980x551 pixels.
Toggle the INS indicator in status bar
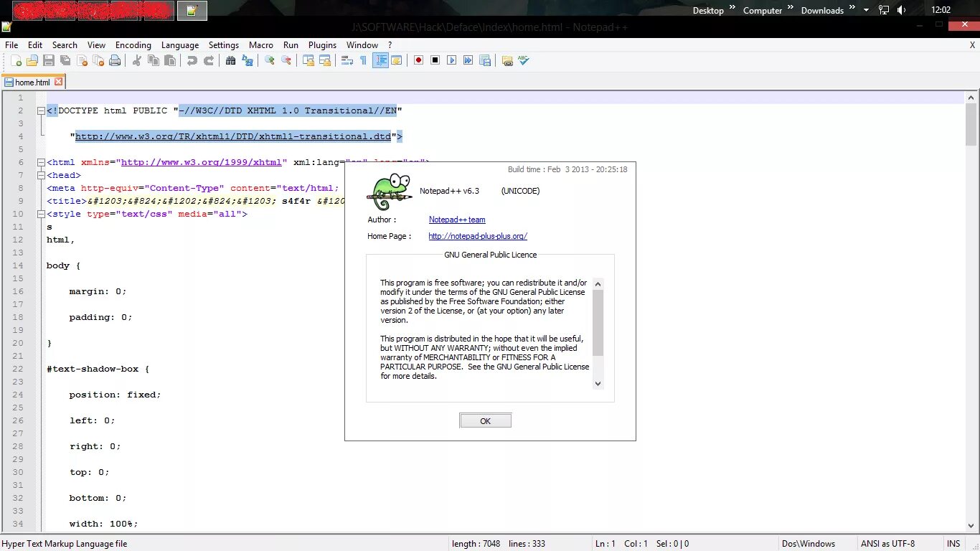tap(953, 544)
